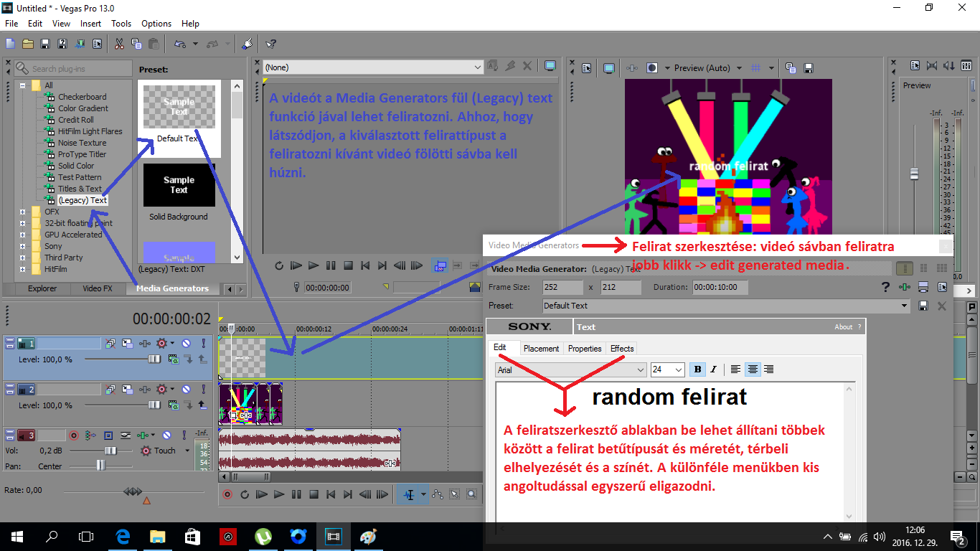980x551 pixels.
Task: Pause playback in the trimmer window
Action: point(331,265)
